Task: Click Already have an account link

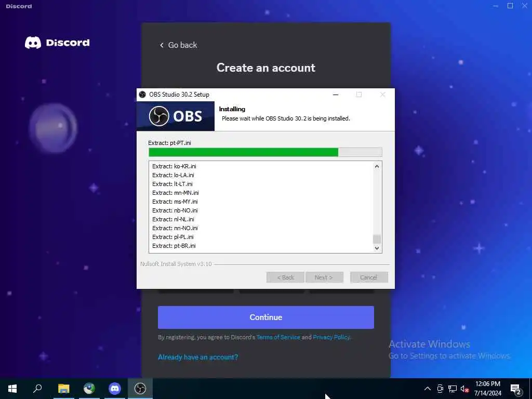Action: coord(198,357)
